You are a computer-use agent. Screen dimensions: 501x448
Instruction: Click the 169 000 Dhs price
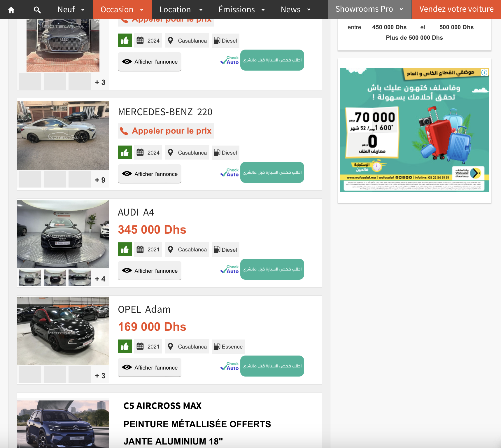152,327
